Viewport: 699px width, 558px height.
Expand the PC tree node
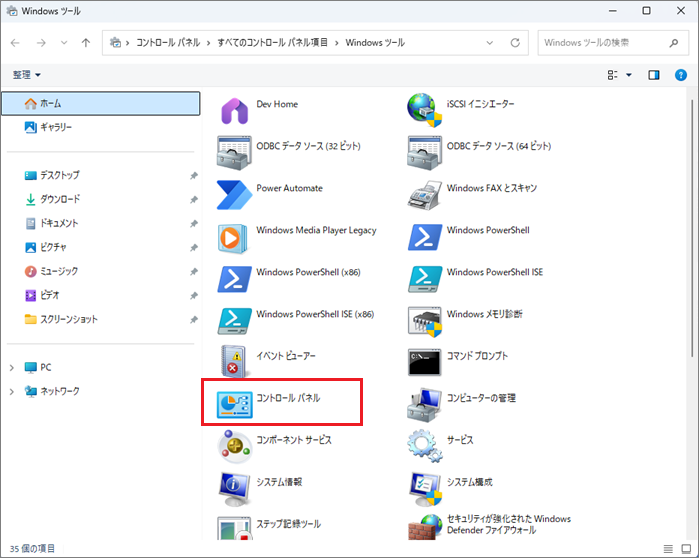coord(12,368)
